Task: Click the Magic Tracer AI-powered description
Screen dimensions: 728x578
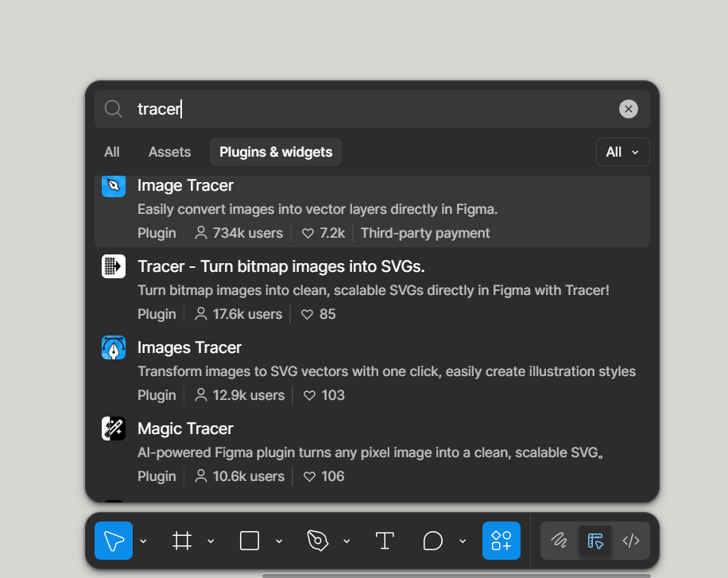Action: tap(370, 452)
